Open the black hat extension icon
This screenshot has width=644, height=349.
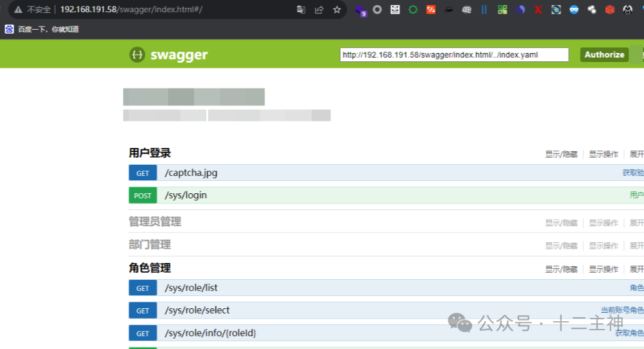tap(449, 10)
